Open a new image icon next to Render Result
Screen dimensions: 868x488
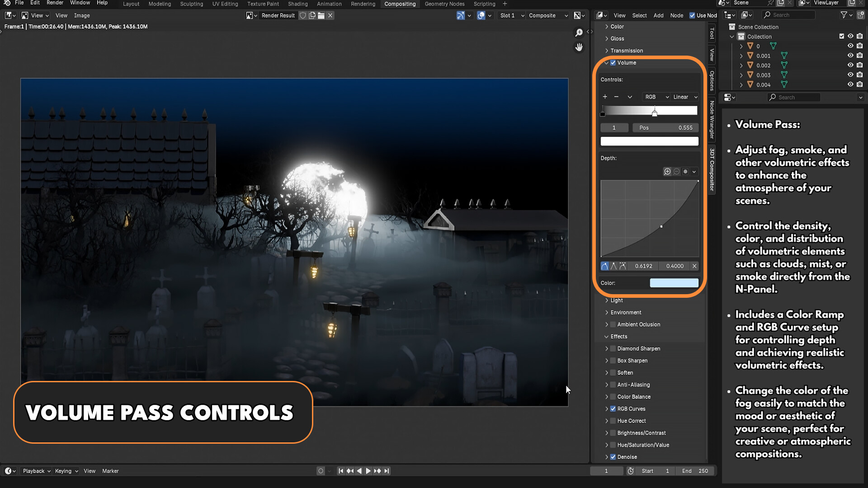pyautogui.click(x=312, y=15)
